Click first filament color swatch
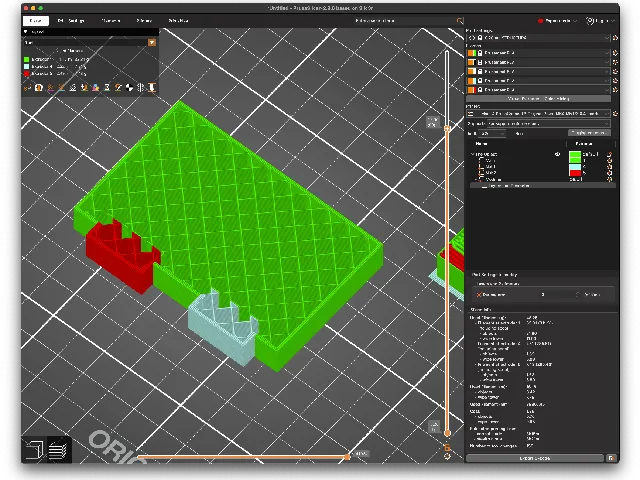 471,53
